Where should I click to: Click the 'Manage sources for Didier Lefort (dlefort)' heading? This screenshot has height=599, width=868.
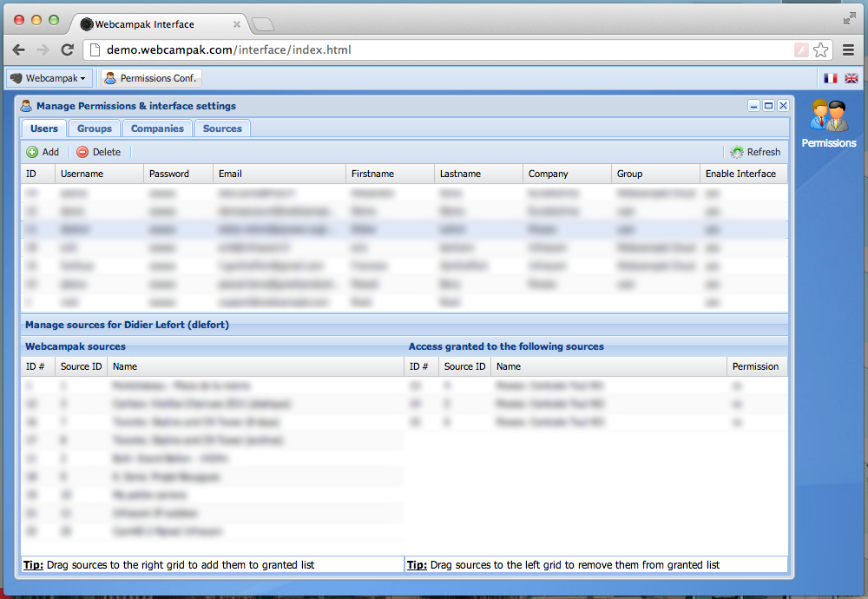click(127, 325)
